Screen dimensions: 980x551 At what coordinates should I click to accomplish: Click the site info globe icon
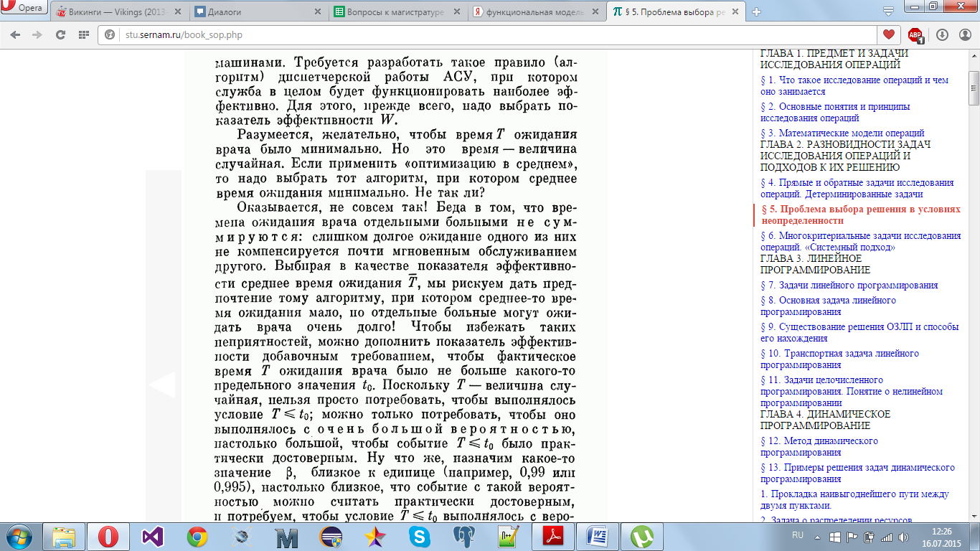[110, 34]
